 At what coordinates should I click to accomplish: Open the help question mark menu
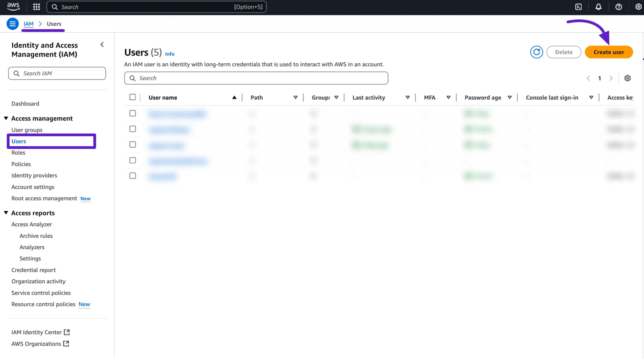(x=619, y=7)
